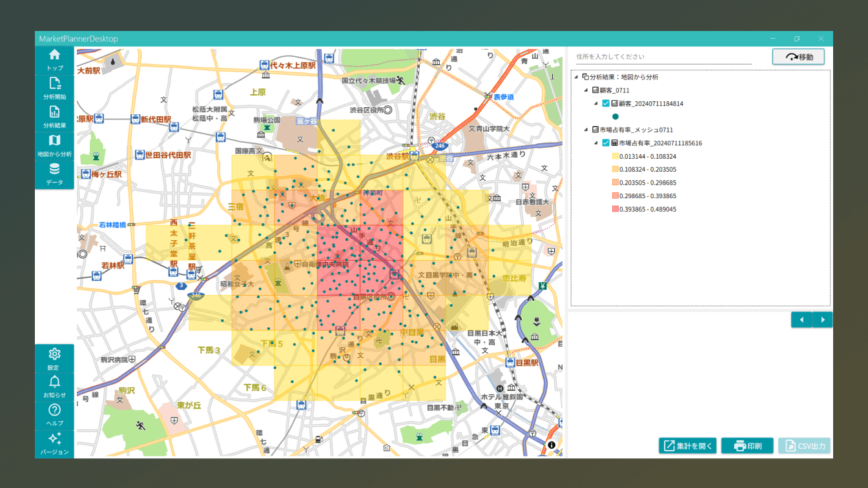Click the route 246 shield near 渋谷駅
Screen dimensions: 868x488
click(x=440, y=147)
